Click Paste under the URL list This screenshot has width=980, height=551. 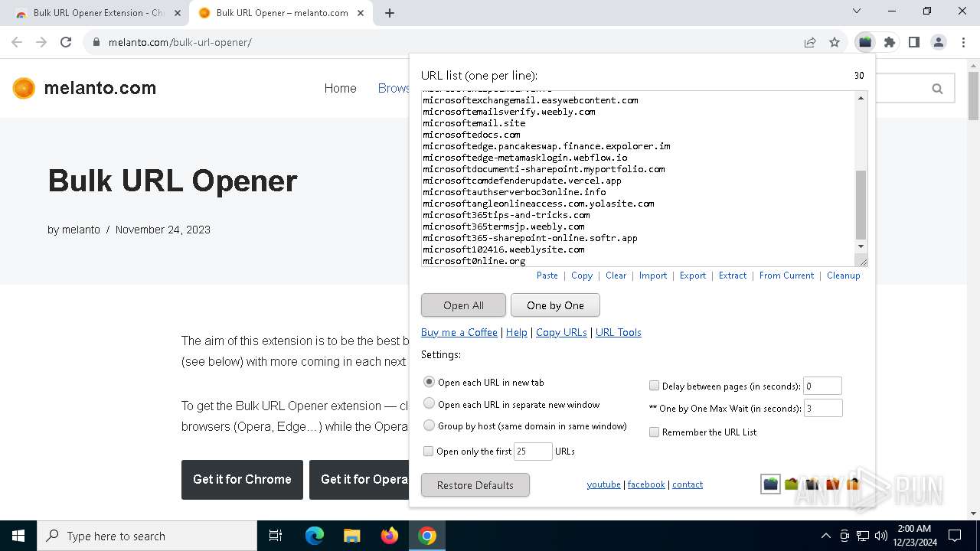[x=547, y=275]
